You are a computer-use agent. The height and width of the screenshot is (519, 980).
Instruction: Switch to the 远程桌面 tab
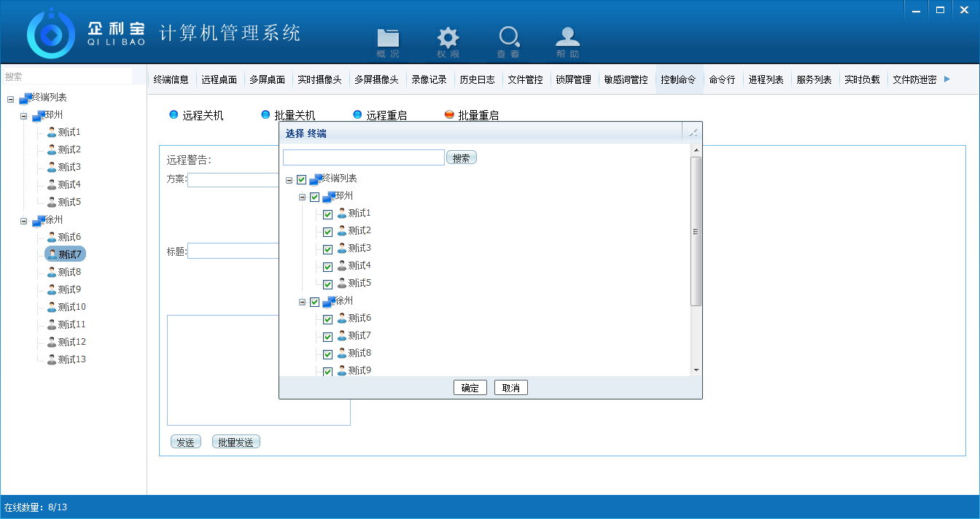coord(219,80)
